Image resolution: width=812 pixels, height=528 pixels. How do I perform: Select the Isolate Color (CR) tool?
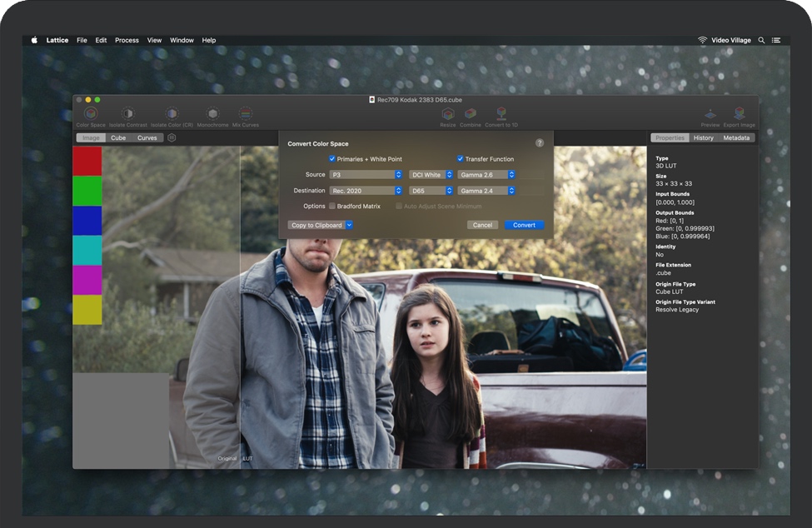(x=172, y=113)
